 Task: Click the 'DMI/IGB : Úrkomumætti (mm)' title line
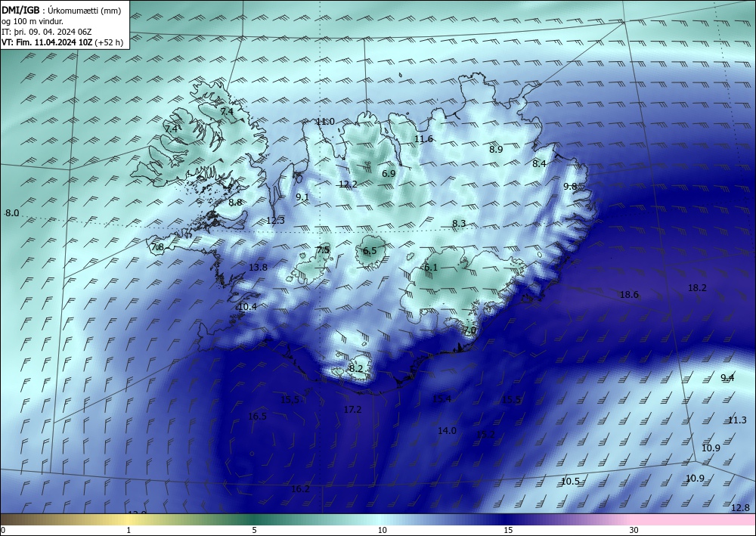[61, 11]
